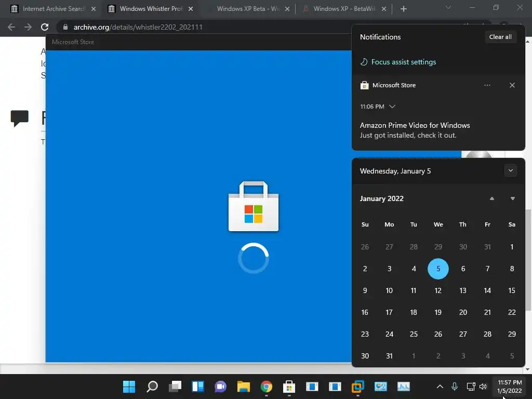This screenshot has height=399, width=532.
Task: Switch to Google Chrome in the taskbar
Action: 267,386
